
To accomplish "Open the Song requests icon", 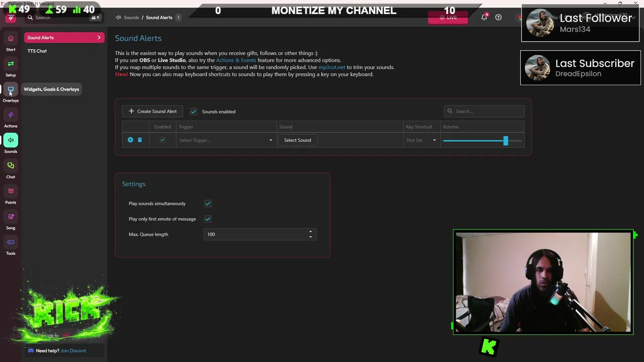I will [11, 217].
